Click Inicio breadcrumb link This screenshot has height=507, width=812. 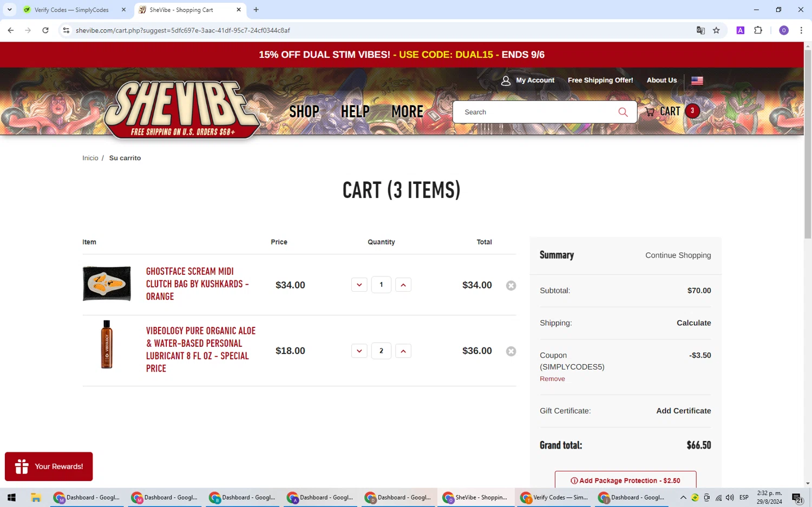(90, 158)
